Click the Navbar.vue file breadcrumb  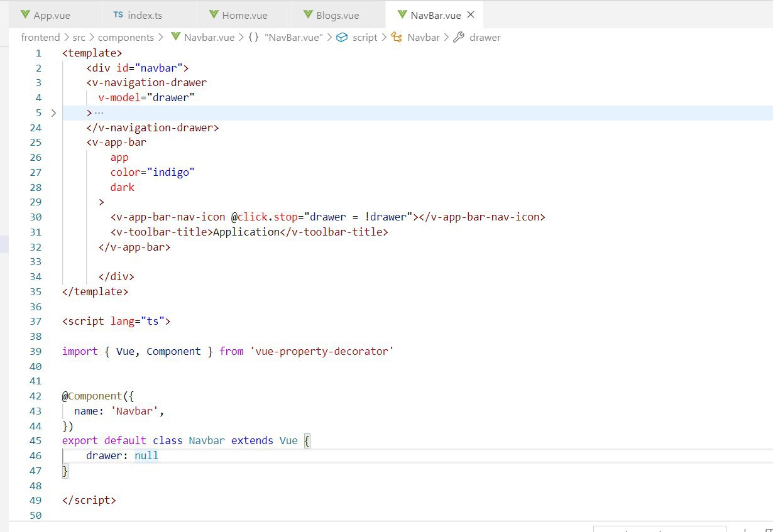click(209, 37)
